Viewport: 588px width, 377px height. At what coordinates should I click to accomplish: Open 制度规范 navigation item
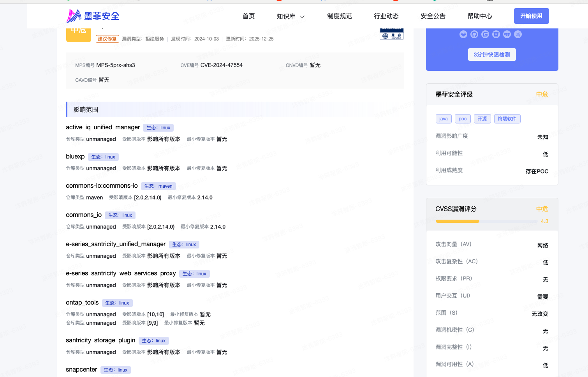click(340, 16)
